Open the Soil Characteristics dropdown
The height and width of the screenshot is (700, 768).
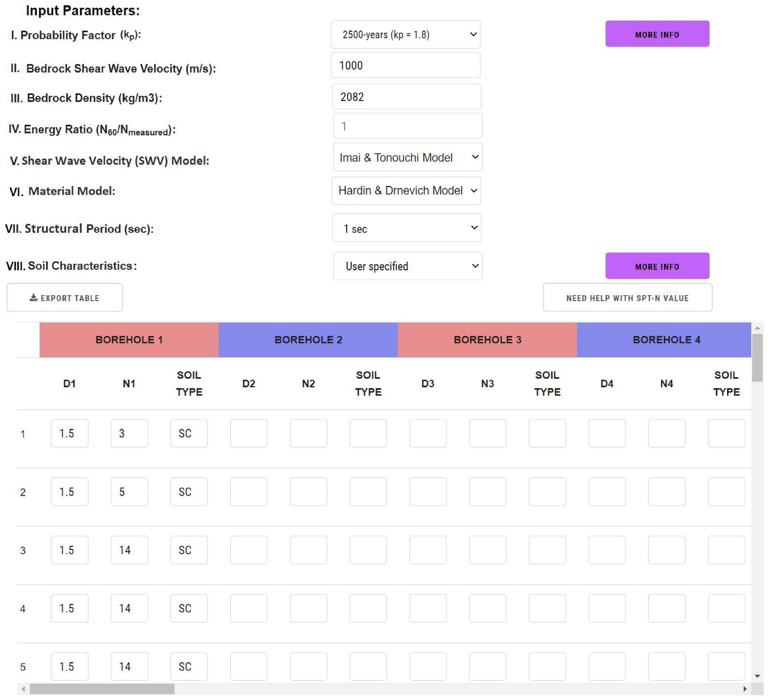coord(407,266)
